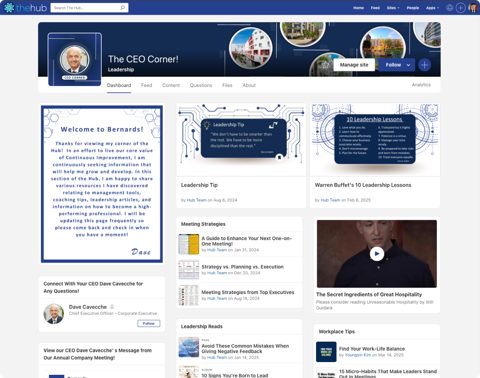The image size is (480, 378).
Task: Click Hub Team author under Warren Buffet post
Action: (330, 200)
